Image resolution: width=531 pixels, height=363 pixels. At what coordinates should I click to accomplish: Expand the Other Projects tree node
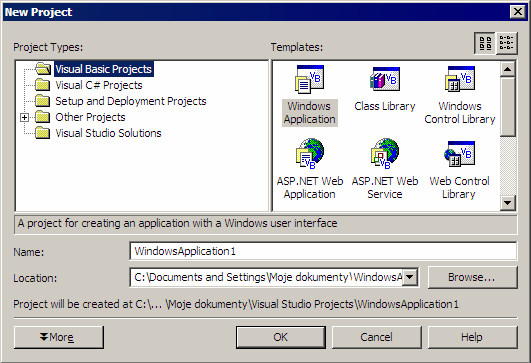24,118
